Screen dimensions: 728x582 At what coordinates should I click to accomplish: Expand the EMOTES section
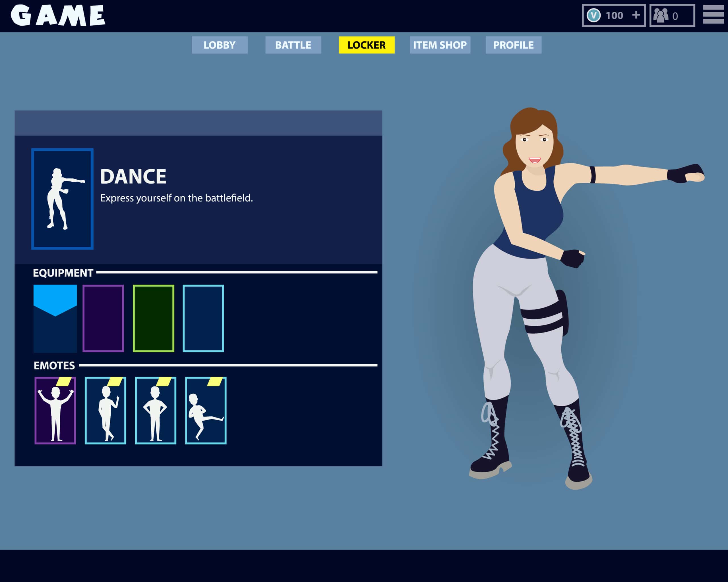point(54,365)
